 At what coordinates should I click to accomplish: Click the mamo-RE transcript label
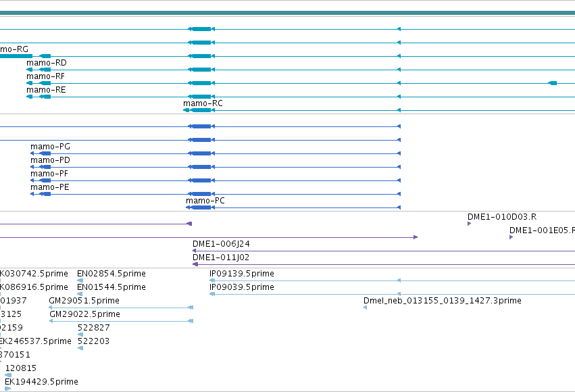pos(46,90)
